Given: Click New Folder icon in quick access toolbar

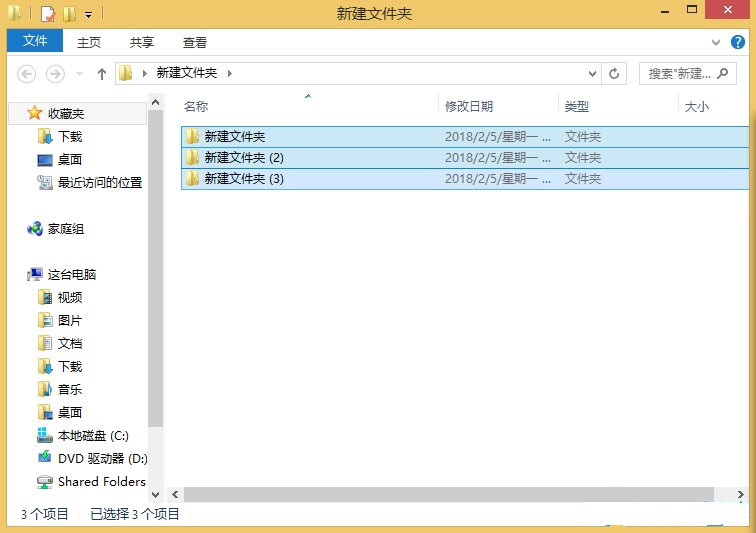Looking at the screenshot, I should [x=69, y=14].
